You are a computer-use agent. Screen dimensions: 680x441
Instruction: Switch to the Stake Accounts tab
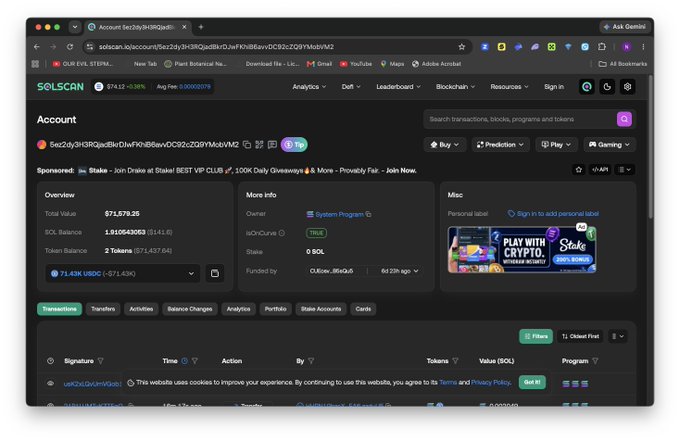pyautogui.click(x=321, y=309)
